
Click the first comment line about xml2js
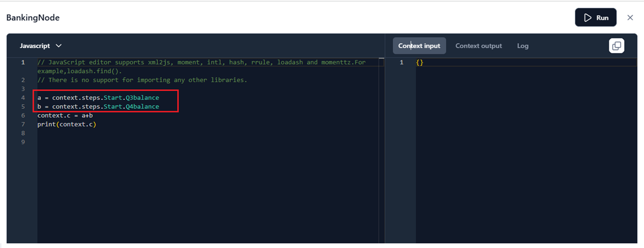202,66
